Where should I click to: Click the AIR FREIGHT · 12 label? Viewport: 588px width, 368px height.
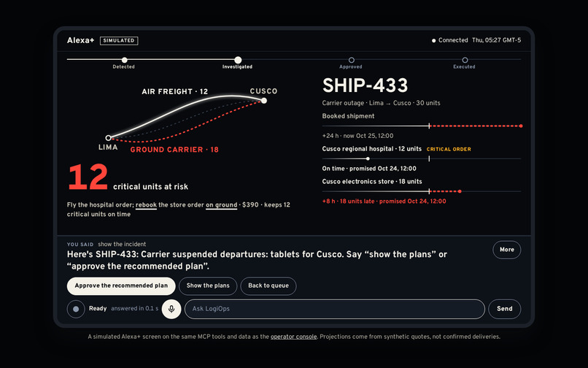[x=175, y=91]
